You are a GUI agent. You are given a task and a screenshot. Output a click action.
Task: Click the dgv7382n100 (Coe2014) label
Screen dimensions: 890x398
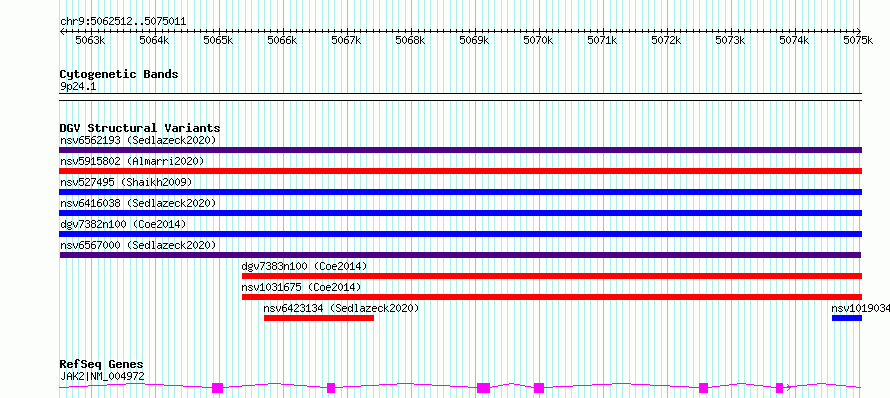pyautogui.click(x=123, y=224)
